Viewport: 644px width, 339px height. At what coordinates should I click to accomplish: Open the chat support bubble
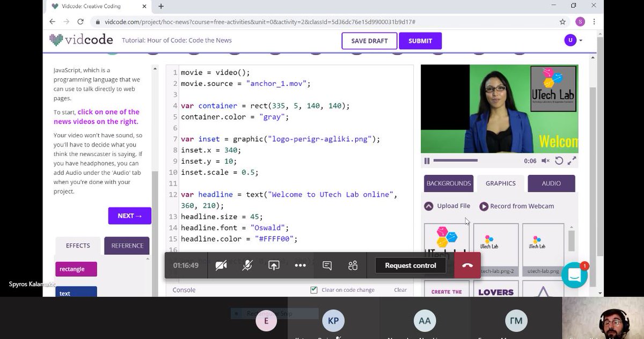[575, 275]
